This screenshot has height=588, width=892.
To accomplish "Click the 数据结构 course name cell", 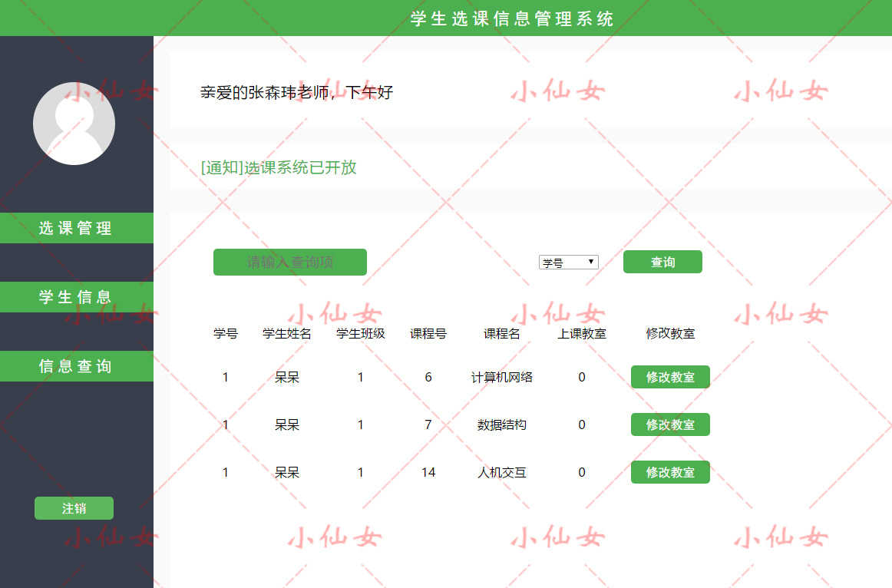I will [x=502, y=424].
